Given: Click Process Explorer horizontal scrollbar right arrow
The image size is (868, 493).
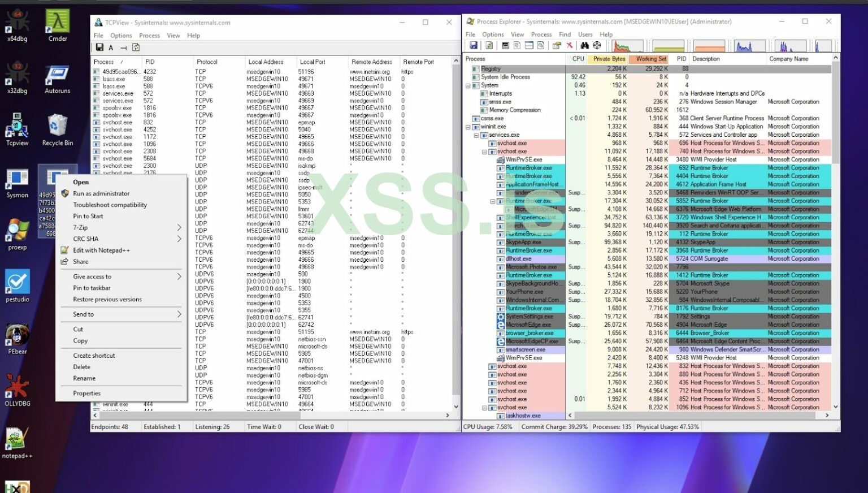Looking at the screenshot, I should [827, 416].
